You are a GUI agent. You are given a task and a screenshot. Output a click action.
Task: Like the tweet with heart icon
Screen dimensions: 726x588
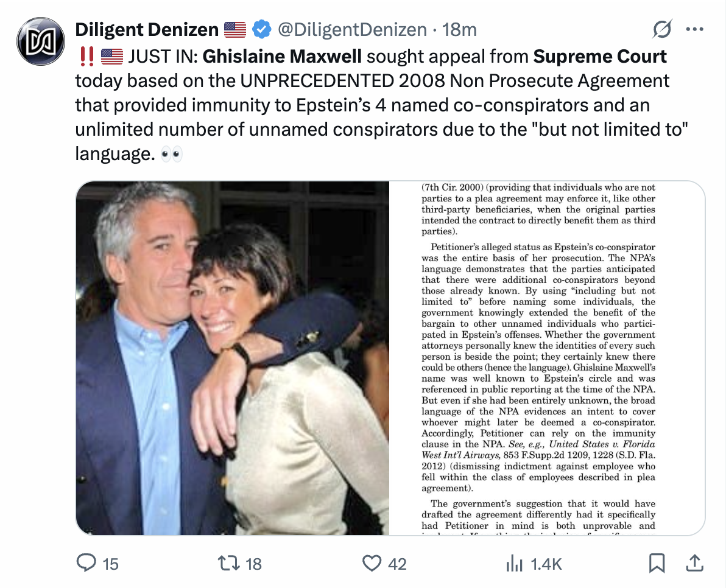pos(372,564)
